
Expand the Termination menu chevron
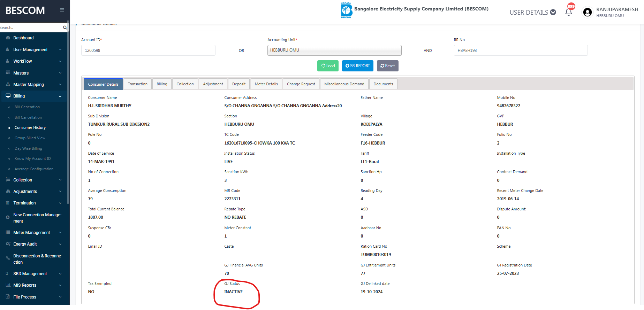tap(60, 203)
